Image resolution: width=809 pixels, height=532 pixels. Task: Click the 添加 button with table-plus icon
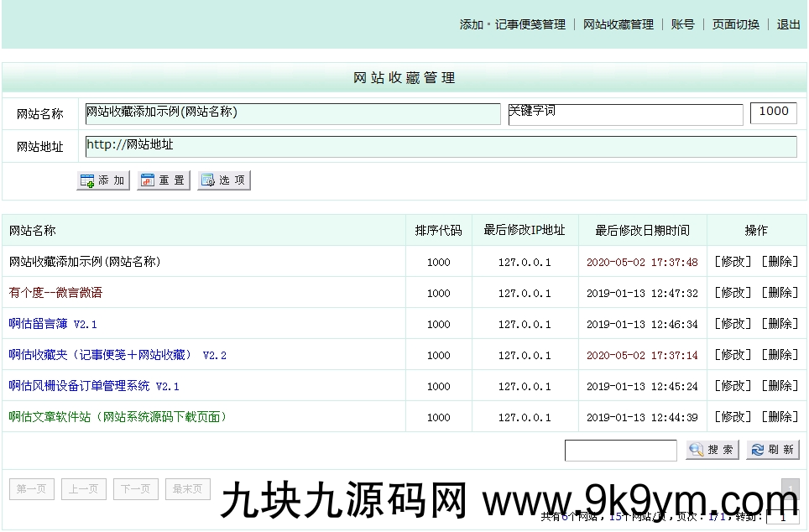point(103,180)
